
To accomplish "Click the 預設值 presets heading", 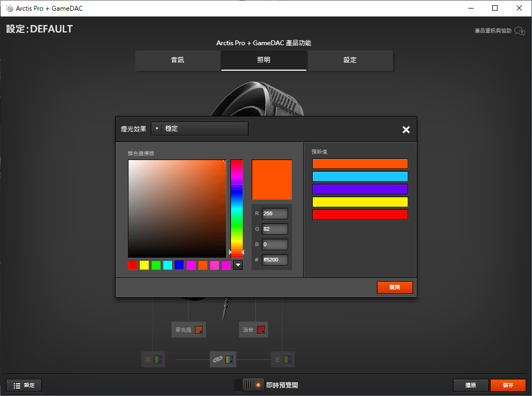I will (319, 152).
